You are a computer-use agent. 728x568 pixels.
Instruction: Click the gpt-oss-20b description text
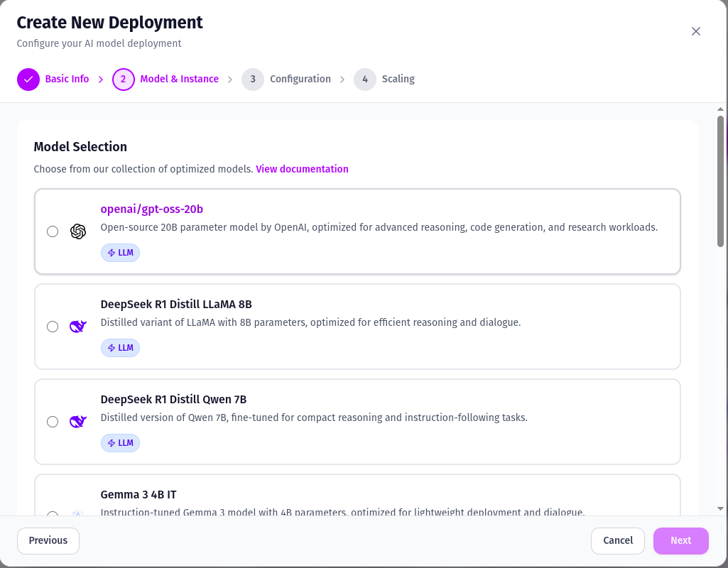(x=379, y=227)
